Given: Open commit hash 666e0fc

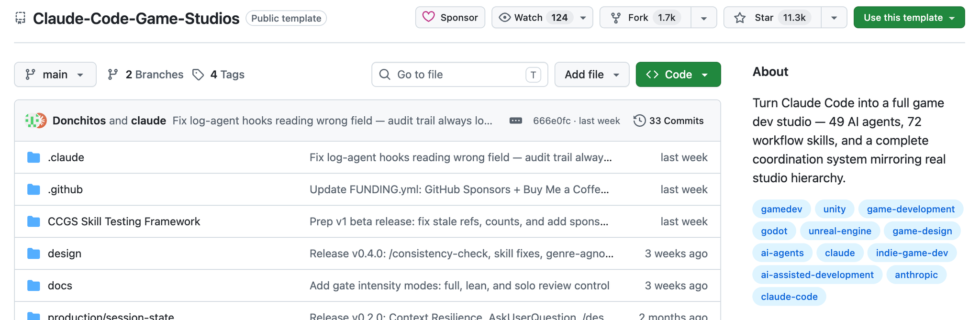Looking at the screenshot, I should coord(552,121).
